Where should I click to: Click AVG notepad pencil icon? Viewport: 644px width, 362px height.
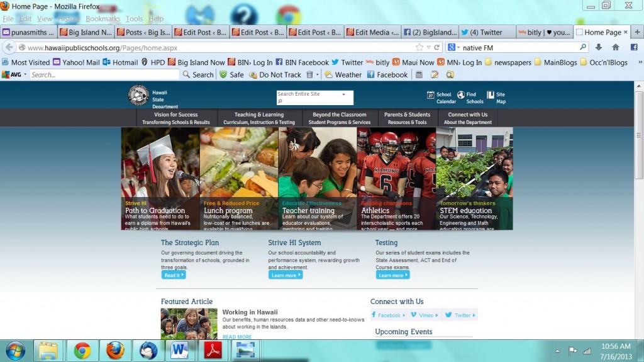pyautogui.click(x=435, y=74)
